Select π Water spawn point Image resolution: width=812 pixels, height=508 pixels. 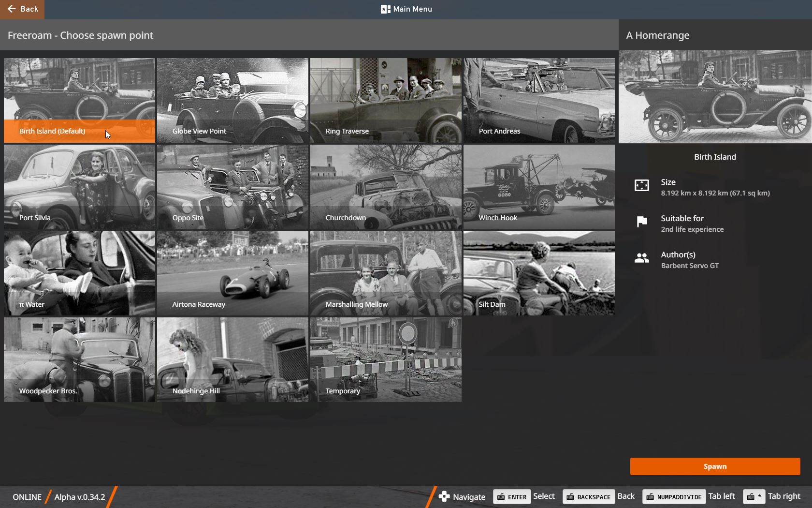point(79,274)
